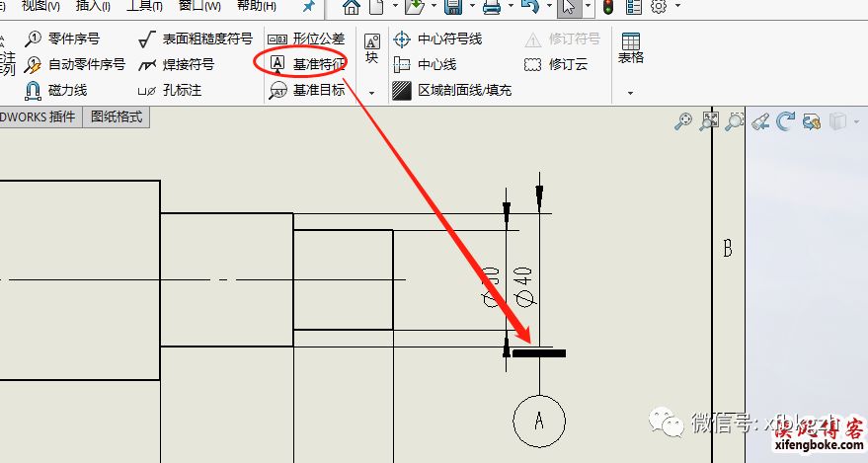
Task: Expand the Open file dropdown arrow
Action: click(434, 6)
